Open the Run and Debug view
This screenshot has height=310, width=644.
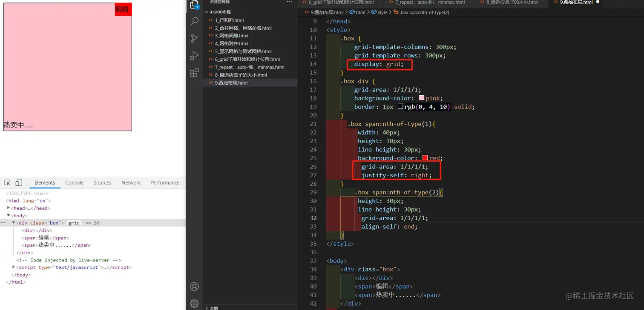coord(194,56)
